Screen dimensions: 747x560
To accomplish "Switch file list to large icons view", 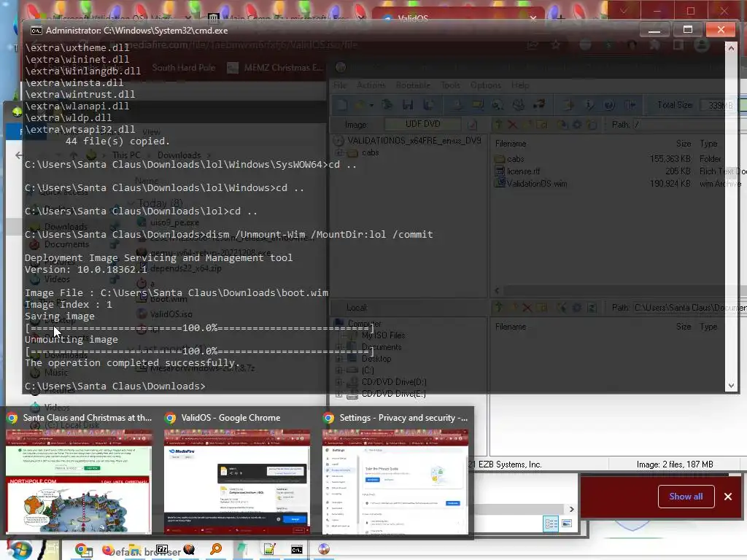I will pyautogui.click(x=566, y=524).
